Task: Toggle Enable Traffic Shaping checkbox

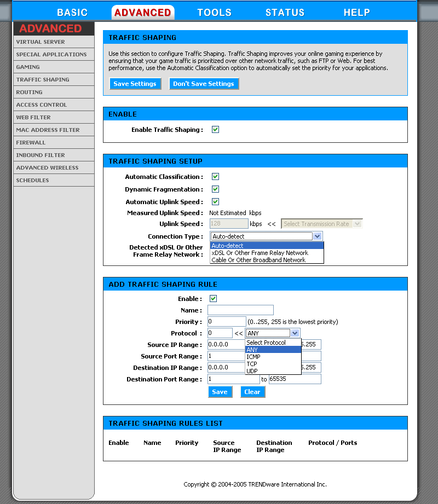Action: [216, 130]
